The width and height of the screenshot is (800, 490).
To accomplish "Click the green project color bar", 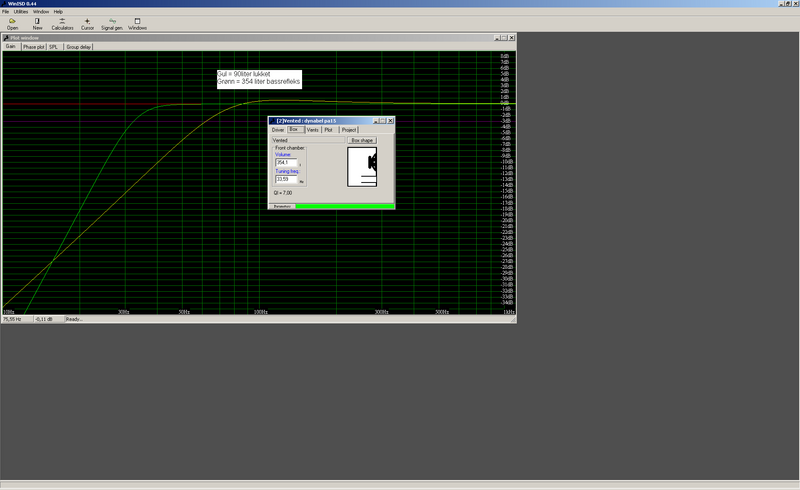I will coord(343,206).
